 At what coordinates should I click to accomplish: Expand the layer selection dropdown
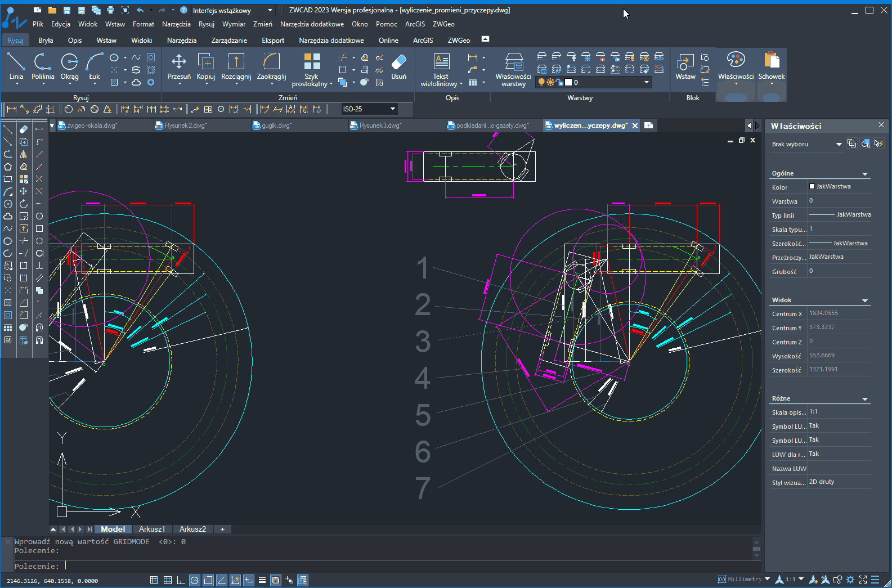pyautogui.click(x=647, y=82)
